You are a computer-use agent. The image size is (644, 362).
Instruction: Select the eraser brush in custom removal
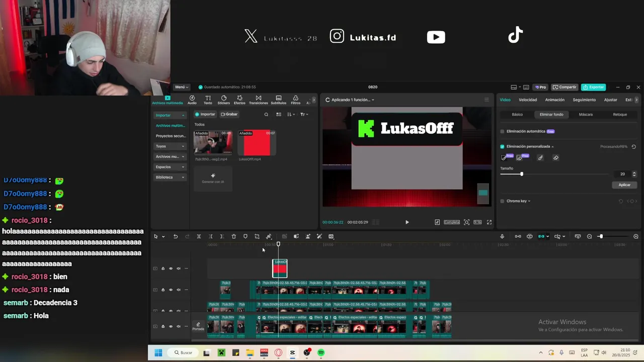(x=555, y=158)
